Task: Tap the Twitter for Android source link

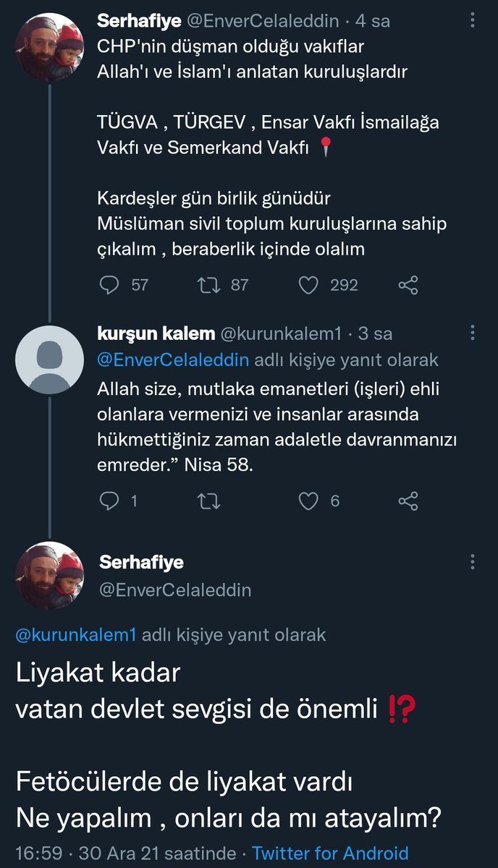Action: (x=330, y=854)
